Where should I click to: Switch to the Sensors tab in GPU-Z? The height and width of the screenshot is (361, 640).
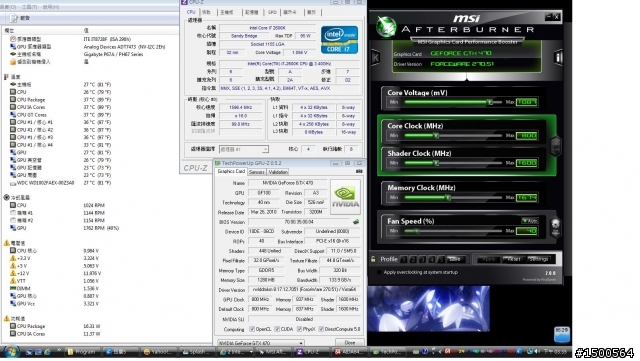pyautogui.click(x=257, y=172)
